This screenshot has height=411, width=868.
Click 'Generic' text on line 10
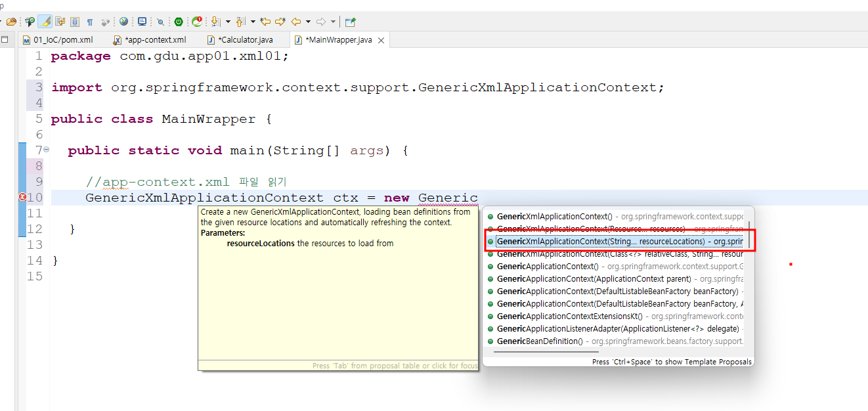[x=448, y=198]
